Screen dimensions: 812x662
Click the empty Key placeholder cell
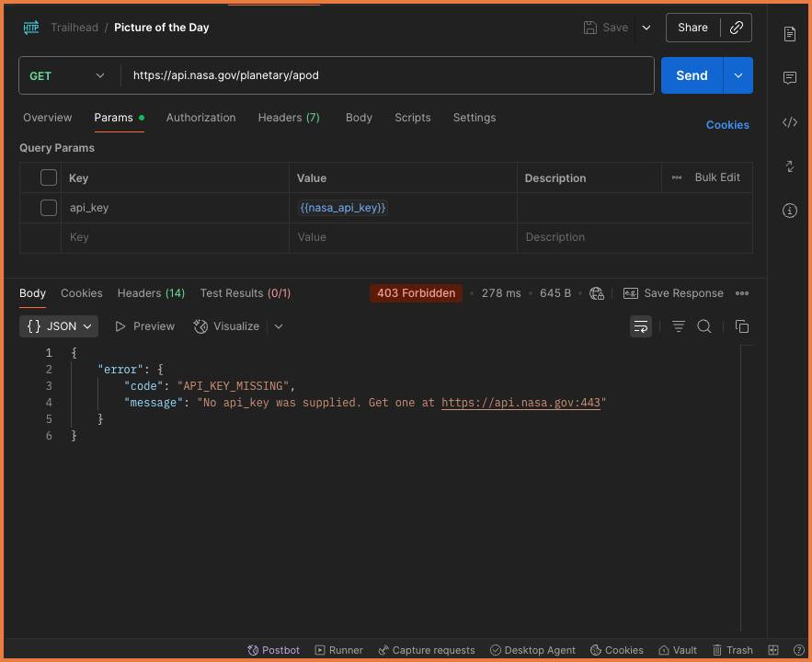[x=175, y=237]
